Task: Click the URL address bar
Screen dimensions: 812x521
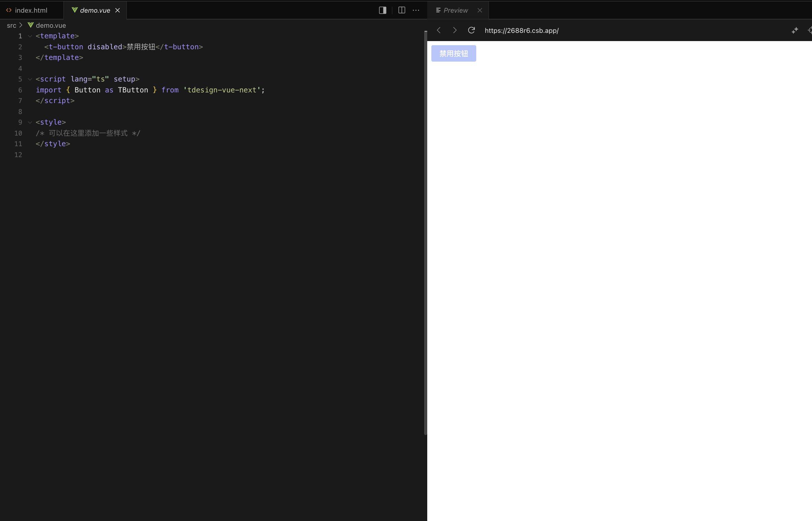Action: 521,30
